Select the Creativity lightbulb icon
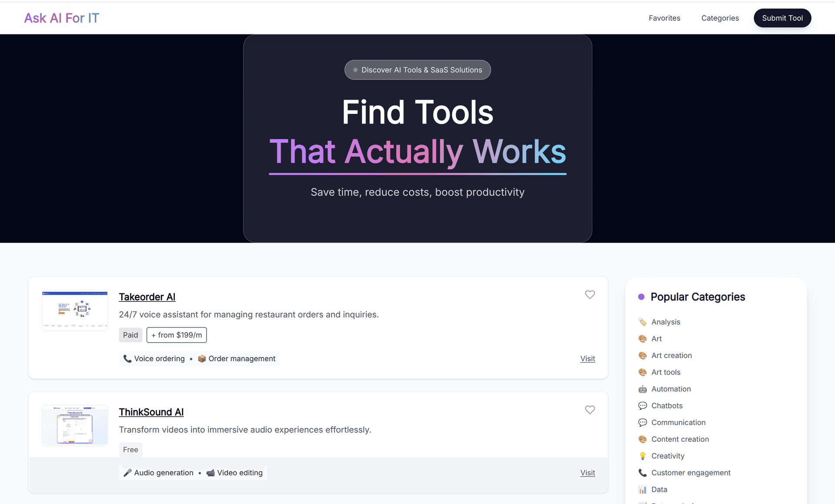Image resolution: width=835 pixels, height=504 pixels. 642,456
